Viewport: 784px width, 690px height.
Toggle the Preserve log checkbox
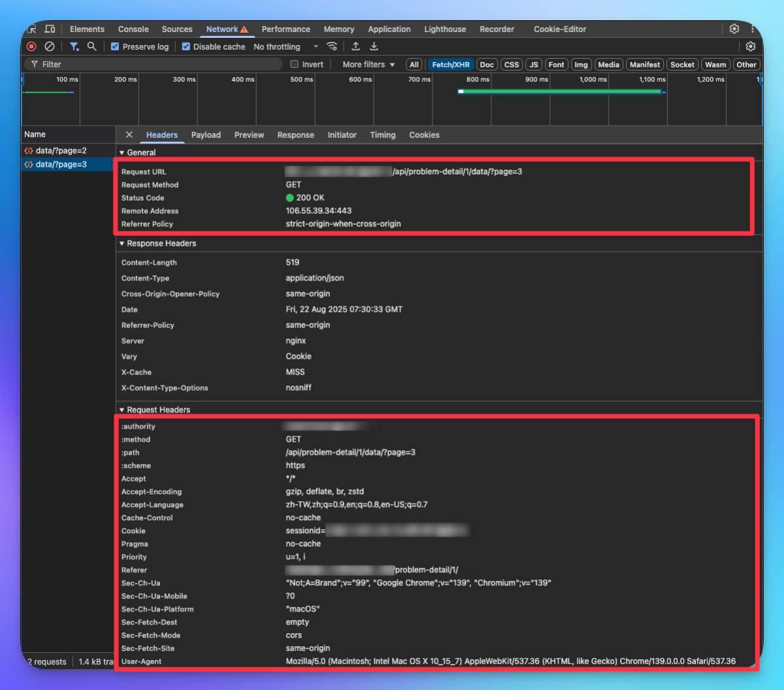tap(115, 46)
